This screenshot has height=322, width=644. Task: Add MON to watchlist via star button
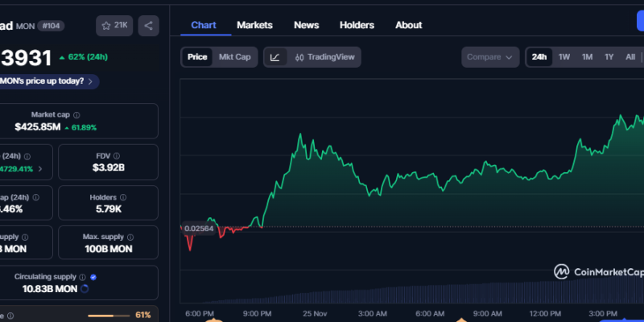[x=114, y=26]
